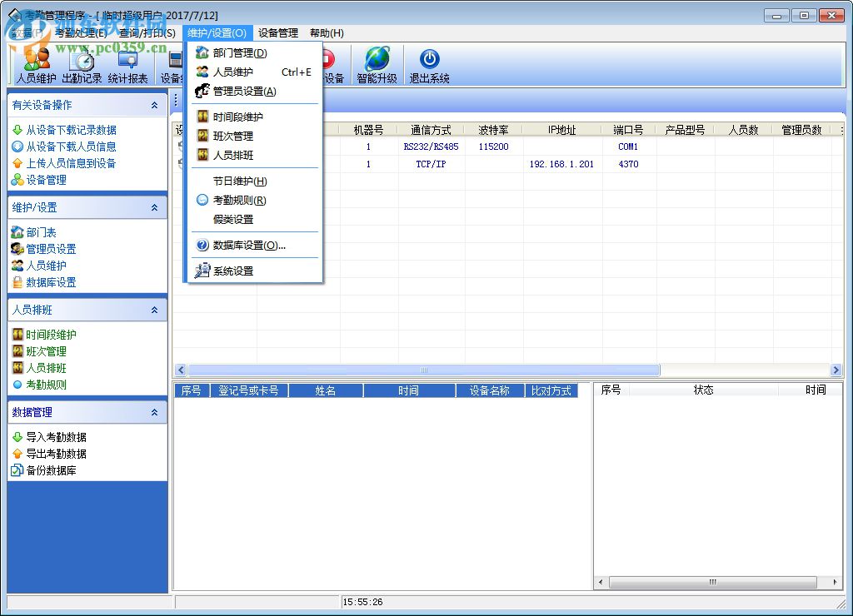This screenshot has height=616, width=853.
Task: Collapse the 维护/设置 sidebar section
Action: pyautogui.click(x=154, y=208)
